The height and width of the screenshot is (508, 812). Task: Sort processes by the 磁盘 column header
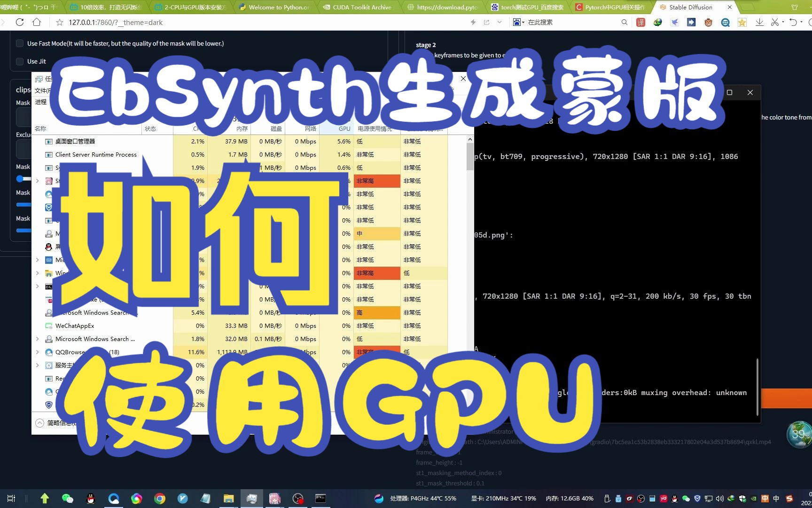(276, 128)
